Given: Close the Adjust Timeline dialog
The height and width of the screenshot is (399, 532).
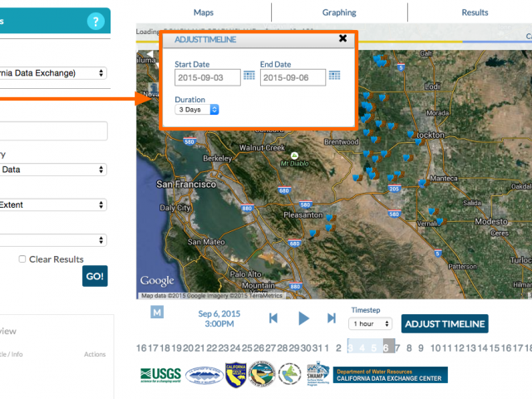Looking at the screenshot, I should pyautogui.click(x=342, y=38).
